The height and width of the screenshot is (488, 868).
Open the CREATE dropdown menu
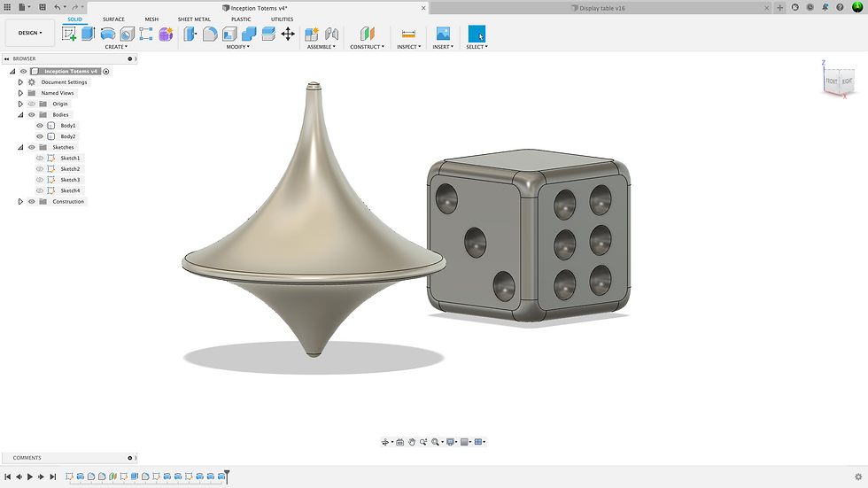point(116,47)
